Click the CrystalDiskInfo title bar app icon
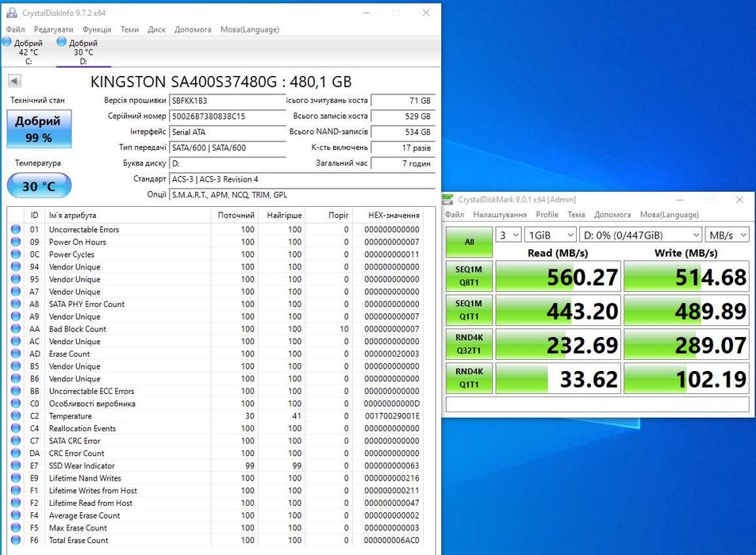756x555 pixels. 12,13
